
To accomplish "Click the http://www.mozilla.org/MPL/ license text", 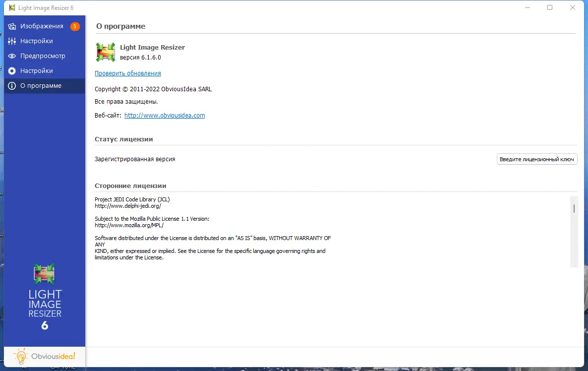I will point(129,225).
